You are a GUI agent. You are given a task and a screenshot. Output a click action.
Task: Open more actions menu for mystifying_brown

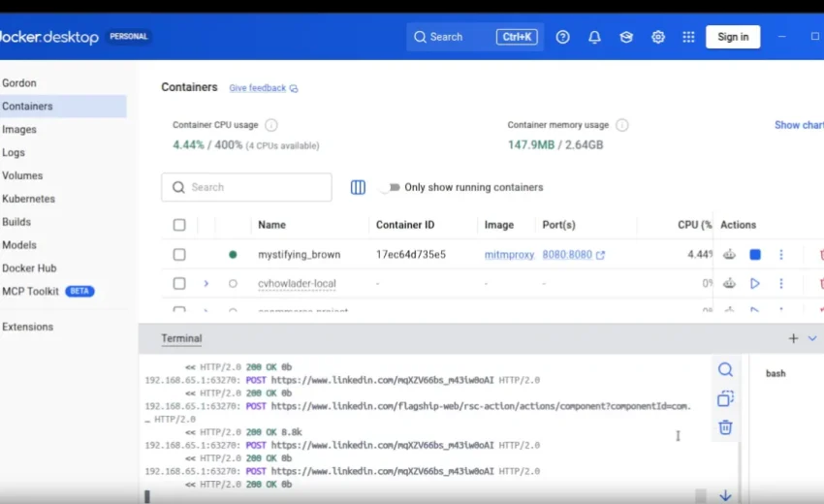(x=781, y=254)
